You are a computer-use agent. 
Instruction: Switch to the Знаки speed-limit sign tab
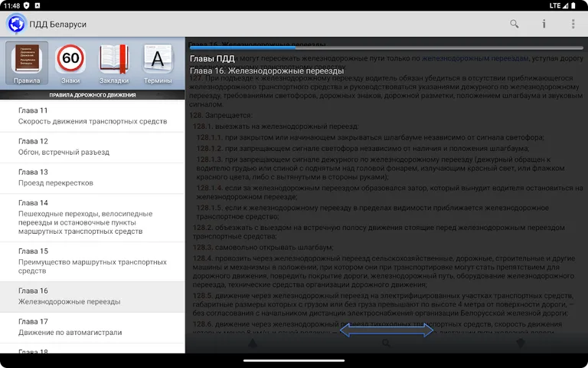pyautogui.click(x=70, y=63)
